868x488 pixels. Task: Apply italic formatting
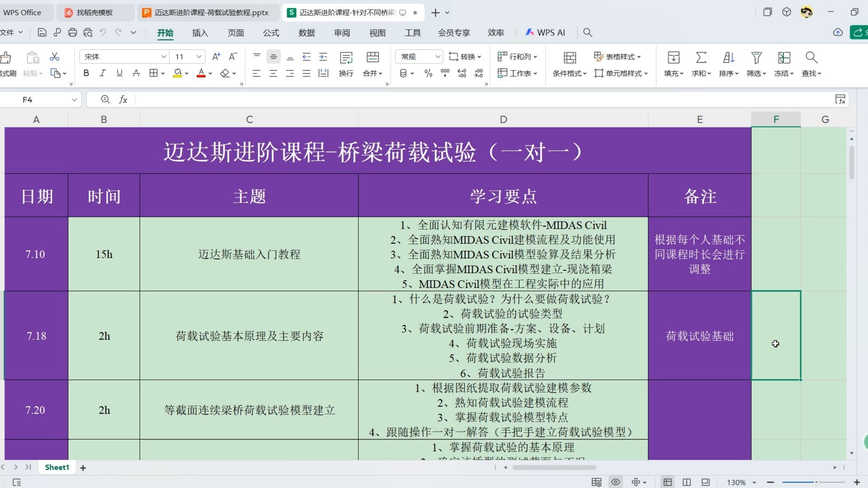[x=103, y=73]
